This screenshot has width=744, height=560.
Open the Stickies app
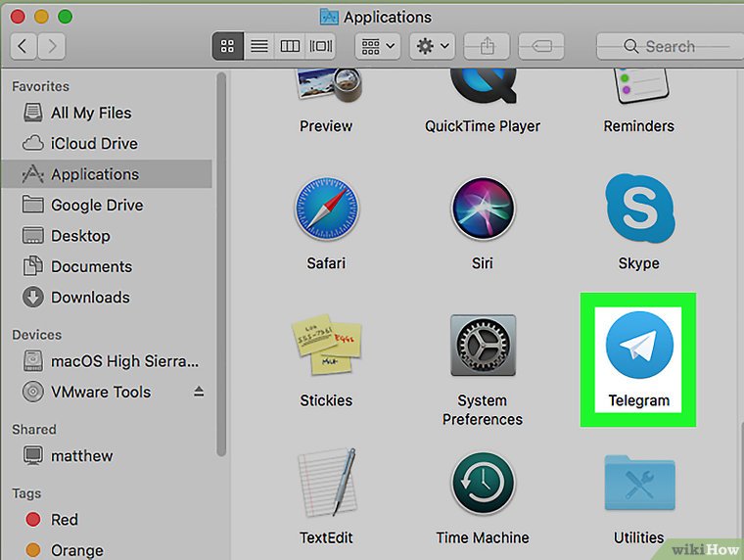326,350
